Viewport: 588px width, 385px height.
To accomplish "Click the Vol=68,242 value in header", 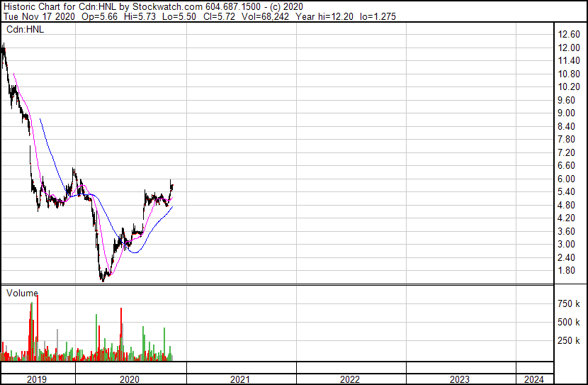I will coord(265,16).
